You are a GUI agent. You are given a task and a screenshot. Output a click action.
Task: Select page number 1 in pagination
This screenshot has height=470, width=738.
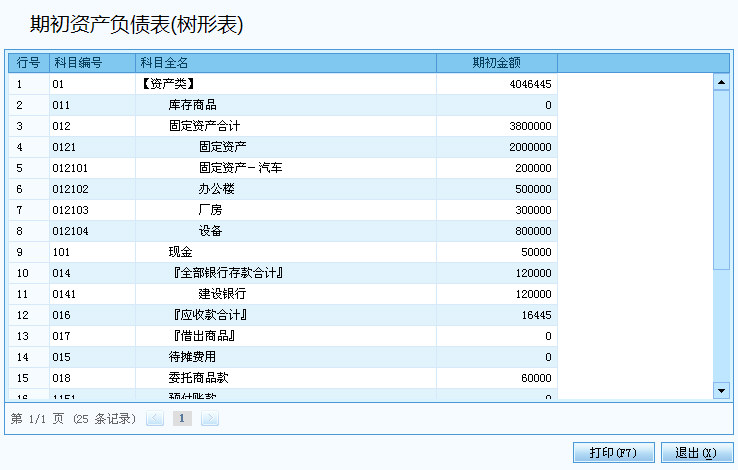[182, 419]
